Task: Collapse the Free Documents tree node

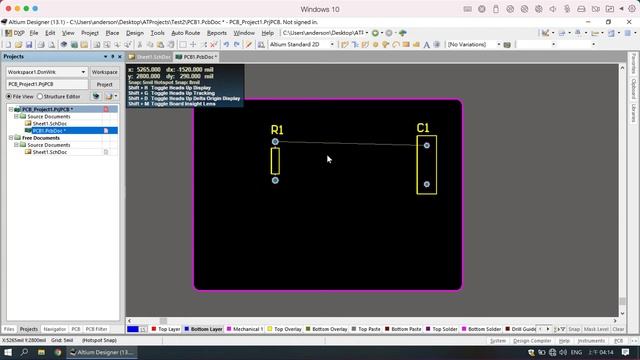Action: (11, 138)
